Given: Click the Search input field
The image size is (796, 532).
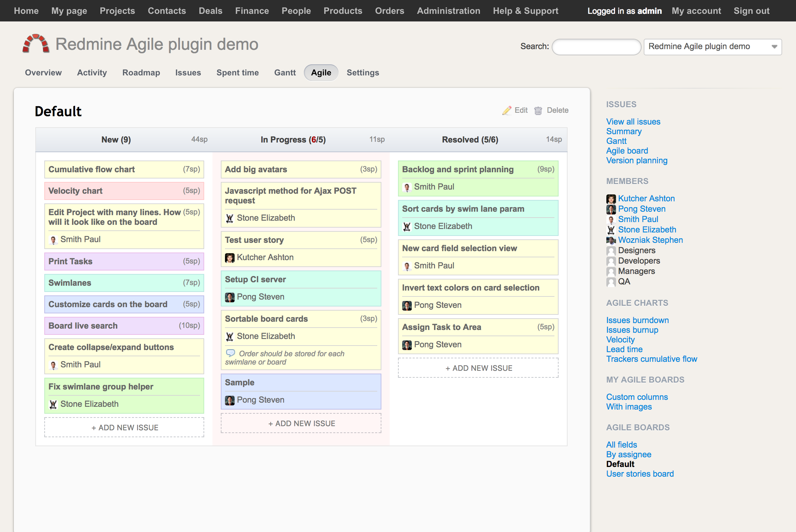Looking at the screenshot, I should point(596,47).
